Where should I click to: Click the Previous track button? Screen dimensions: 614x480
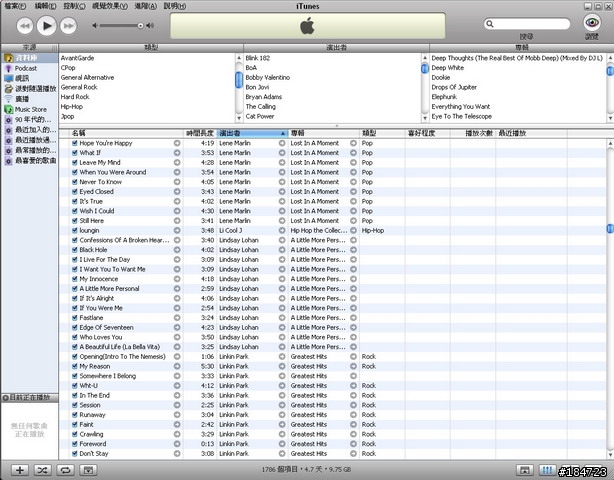tap(25, 26)
